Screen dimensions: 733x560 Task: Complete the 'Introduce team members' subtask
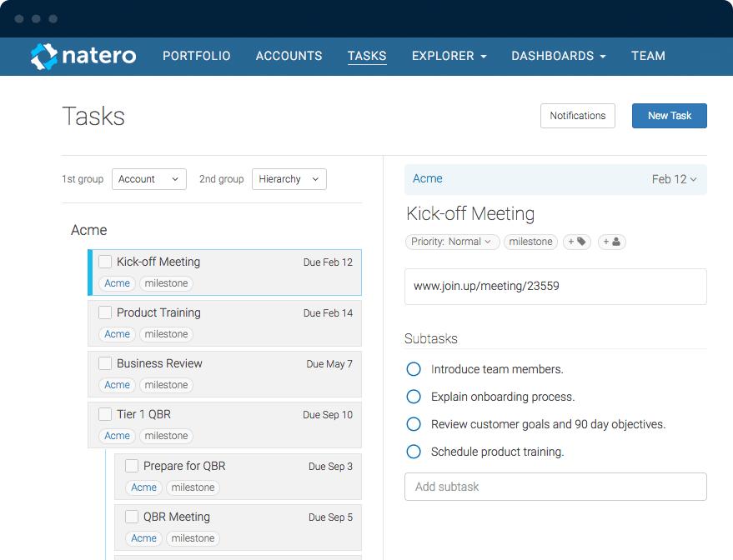(x=414, y=369)
